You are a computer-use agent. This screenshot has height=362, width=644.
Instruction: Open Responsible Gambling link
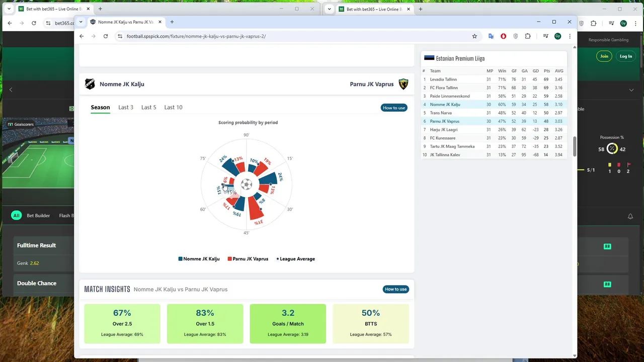coord(609,40)
